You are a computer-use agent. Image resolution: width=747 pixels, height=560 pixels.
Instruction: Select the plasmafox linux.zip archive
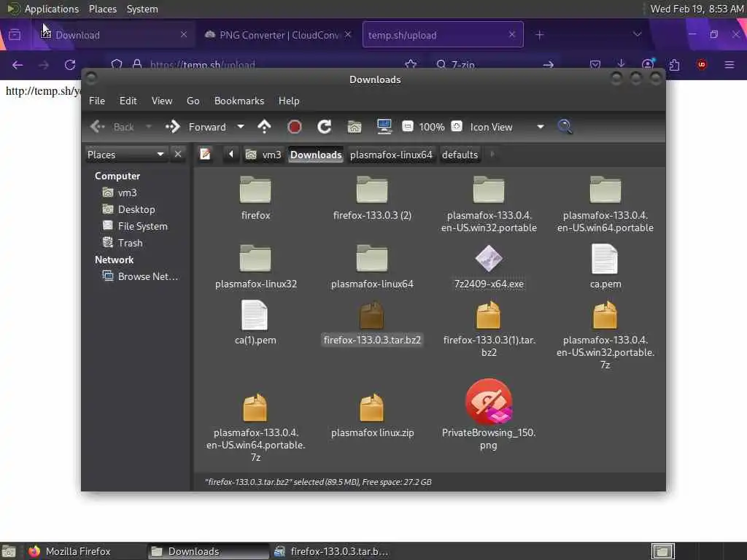(372, 415)
